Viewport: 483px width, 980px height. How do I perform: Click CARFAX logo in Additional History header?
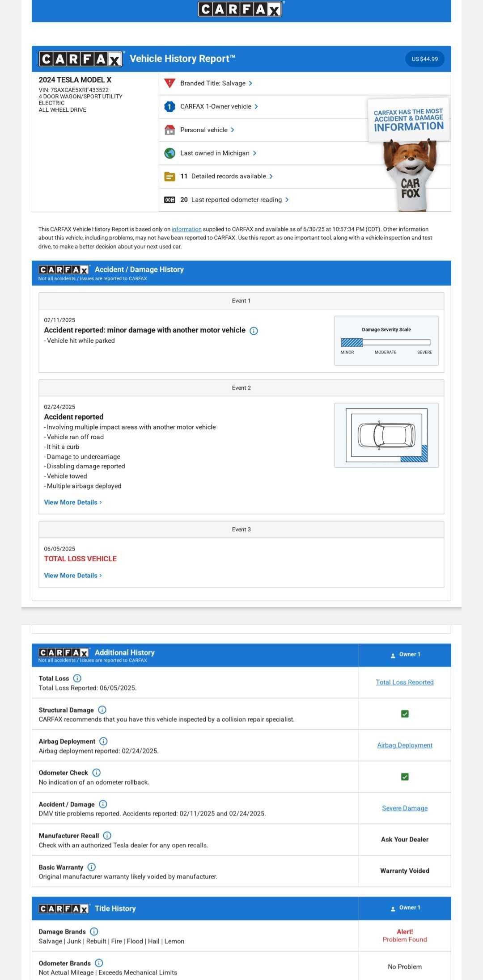coord(64,652)
